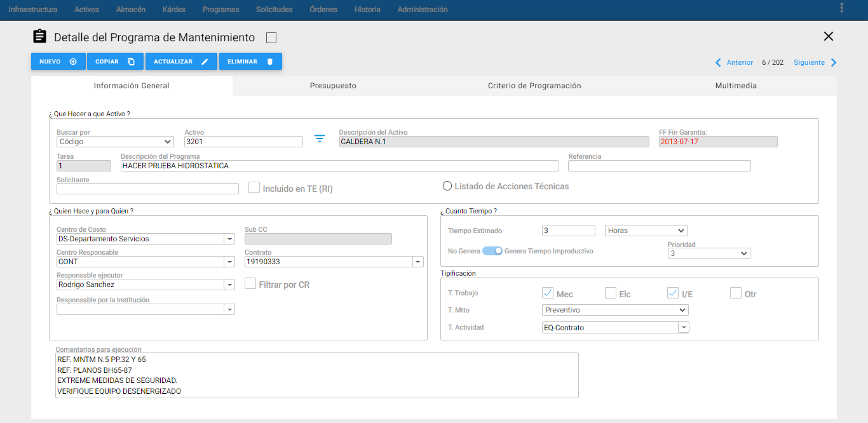Open the Horas time unit dropdown

(646, 231)
